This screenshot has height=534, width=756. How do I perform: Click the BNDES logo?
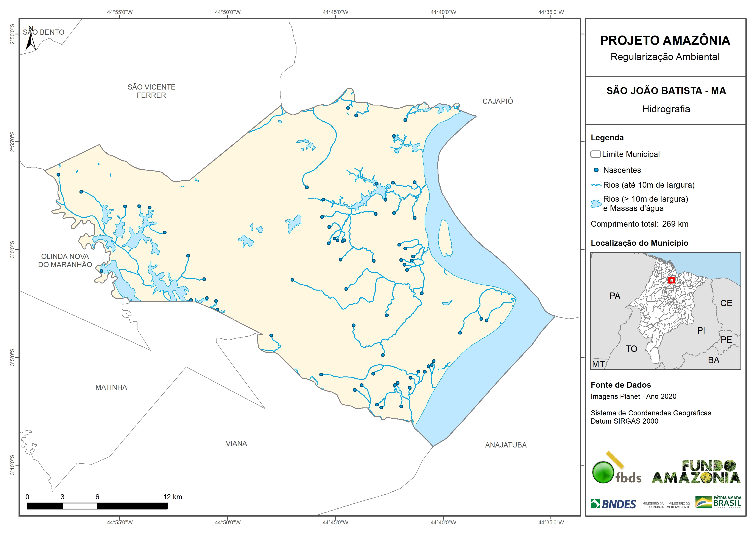point(613,504)
